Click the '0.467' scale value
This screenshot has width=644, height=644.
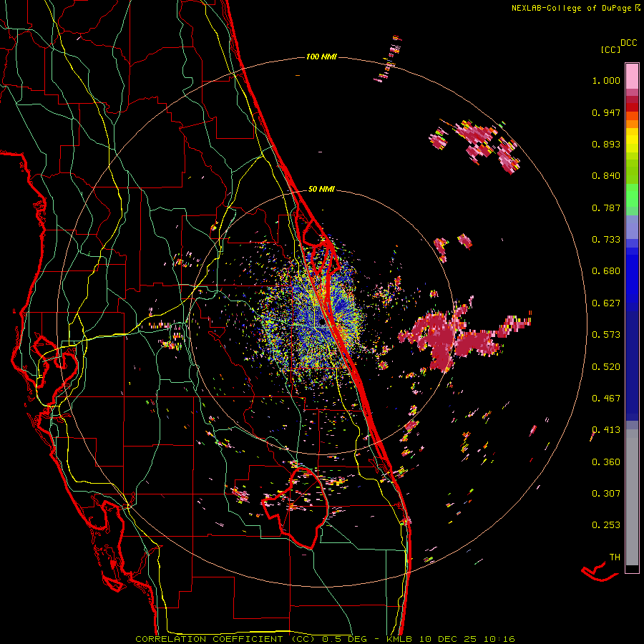[x=606, y=399]
